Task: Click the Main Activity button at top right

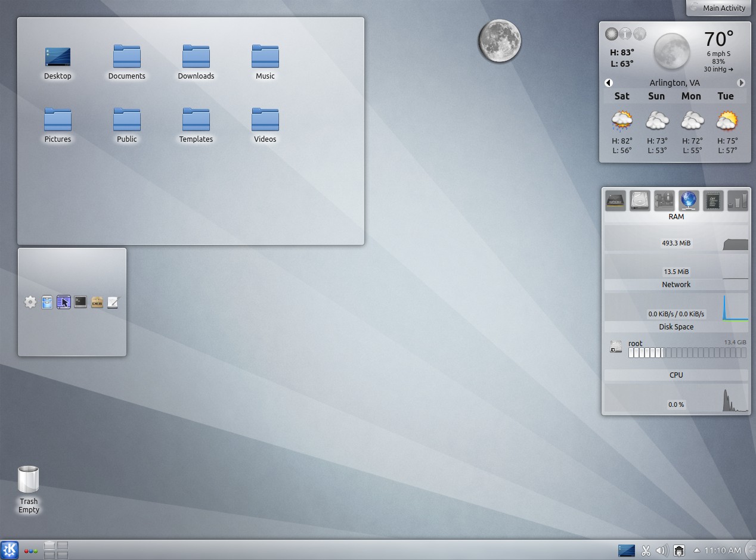Action: [718, 8]
